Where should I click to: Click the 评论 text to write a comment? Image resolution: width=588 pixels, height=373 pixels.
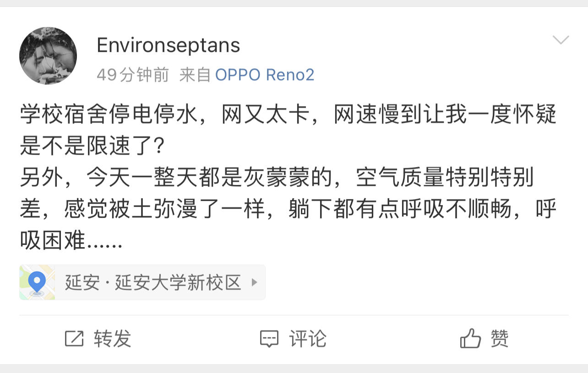(307, 339)
